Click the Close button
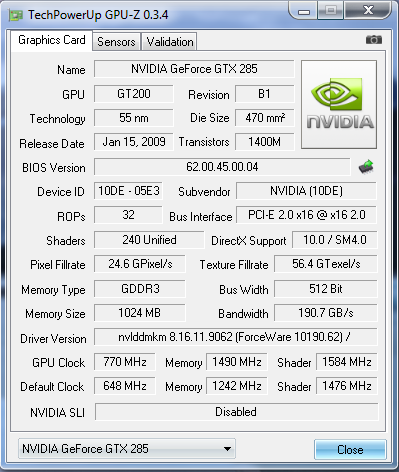 (x=350, y=450)
